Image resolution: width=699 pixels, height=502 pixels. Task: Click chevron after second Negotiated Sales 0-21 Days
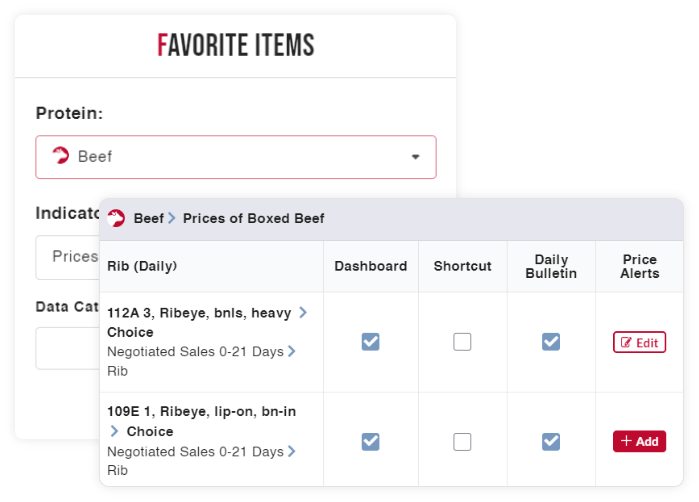click(x=291, y=451)
